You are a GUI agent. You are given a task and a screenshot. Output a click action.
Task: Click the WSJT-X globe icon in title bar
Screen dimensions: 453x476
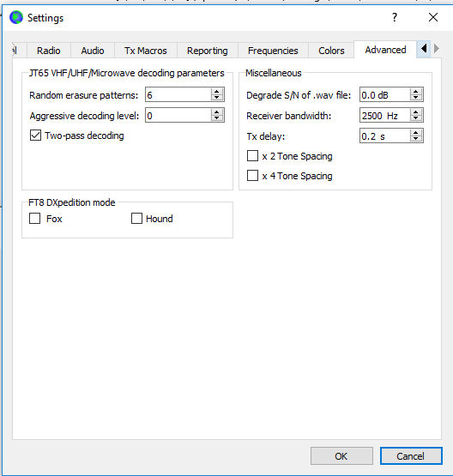tap(16, 17)
